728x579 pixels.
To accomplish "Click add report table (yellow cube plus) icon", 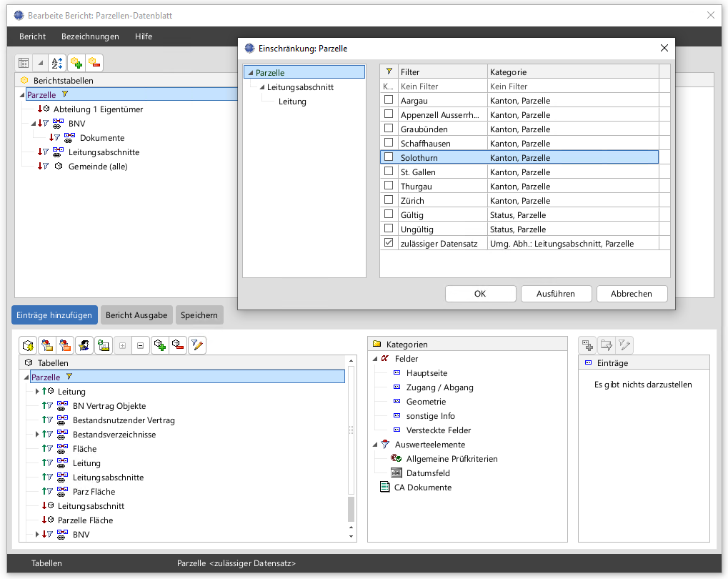I will coord(76,63).
